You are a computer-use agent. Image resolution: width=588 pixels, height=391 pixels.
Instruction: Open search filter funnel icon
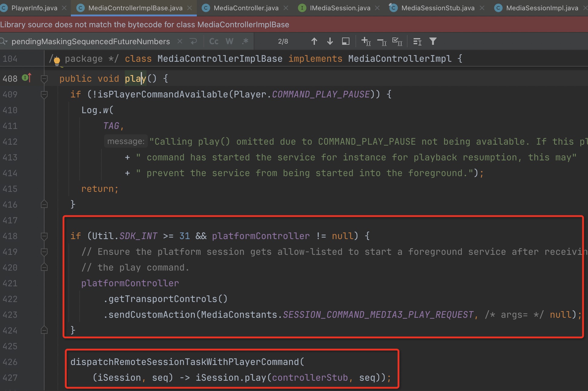click(433, 41)
